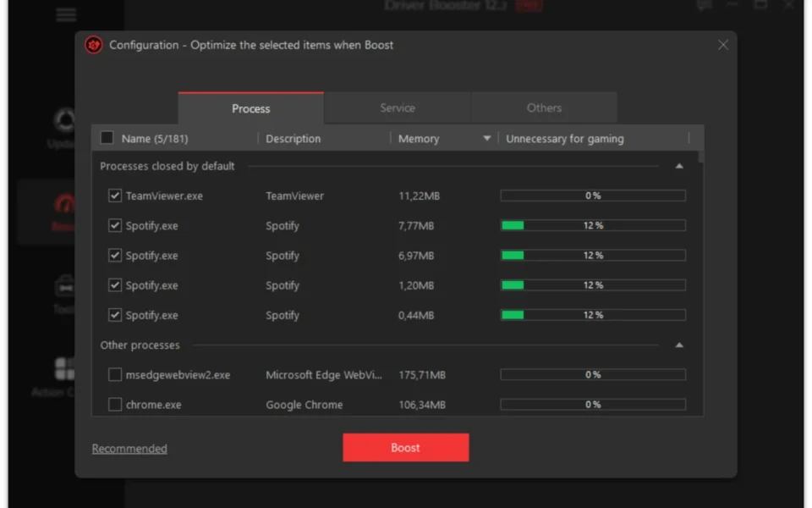This screenshot has height=508, width=812.
Task: Switch to the Process tab
Action: pos(251,108)
